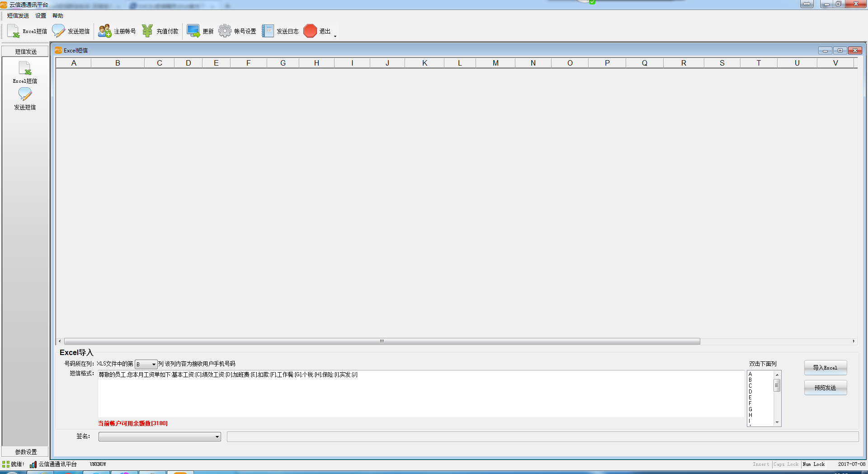Switch to the 短信发送 sidebar panel tab
The width and height of the screenshot is (868, 474).
pyautogui.click(x=25, y=52)
